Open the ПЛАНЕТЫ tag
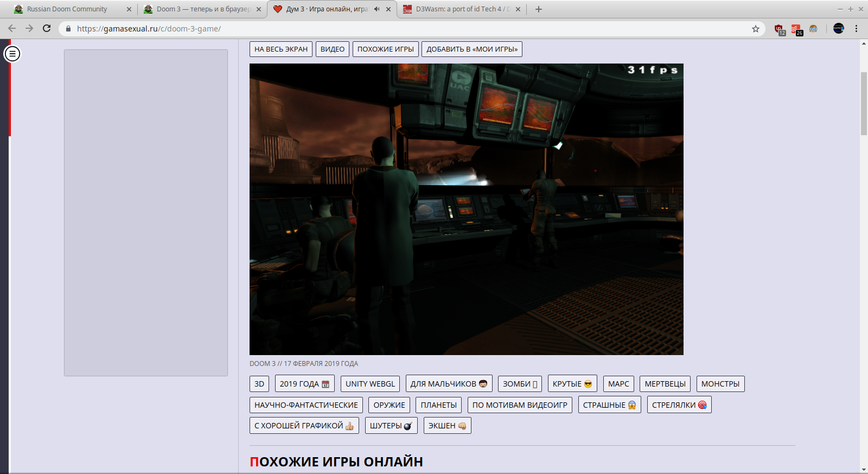 [439, 405]
